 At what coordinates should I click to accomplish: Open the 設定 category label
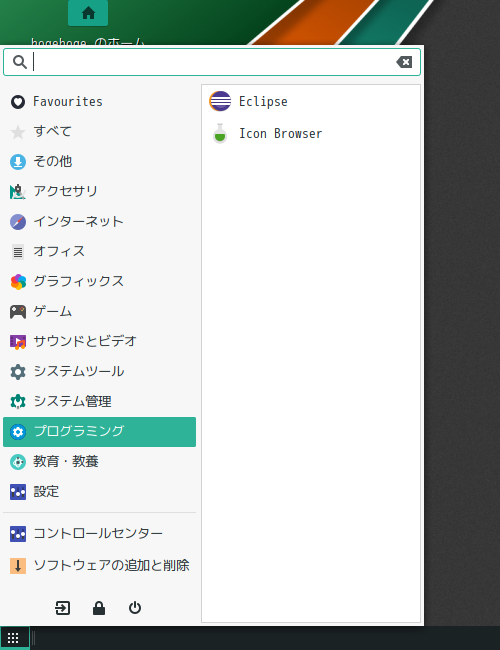[x=46, y=492]
